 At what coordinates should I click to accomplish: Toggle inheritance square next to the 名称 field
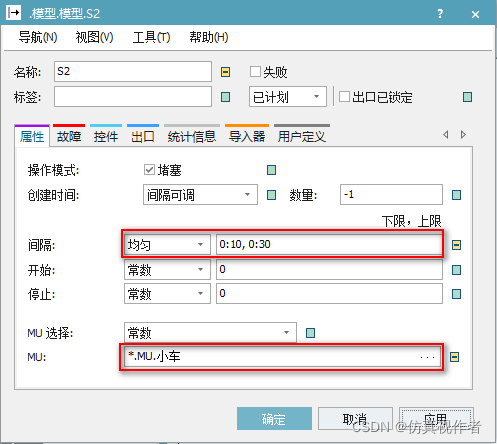click(x=225, y=72)
